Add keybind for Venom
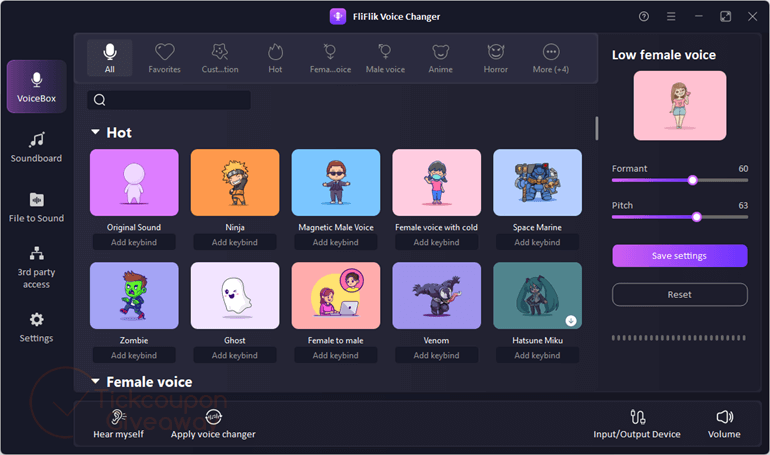The image size is (770, 455). 437,355
